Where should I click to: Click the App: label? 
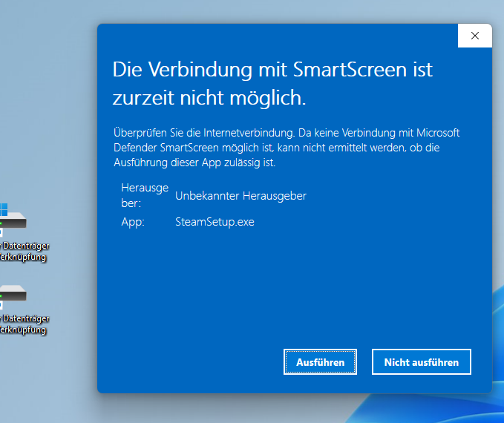pyautogui.click(x=133, y=222)
